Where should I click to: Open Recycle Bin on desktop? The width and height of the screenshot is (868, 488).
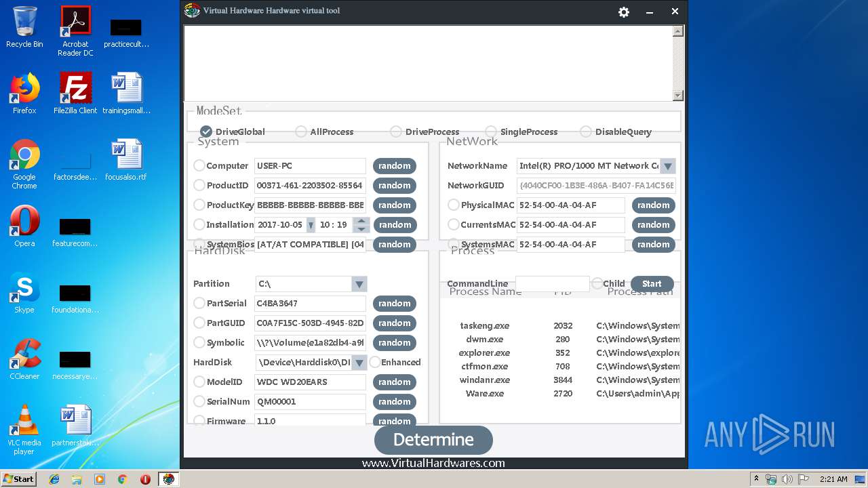pyautogui.click(x=24, y=27)
